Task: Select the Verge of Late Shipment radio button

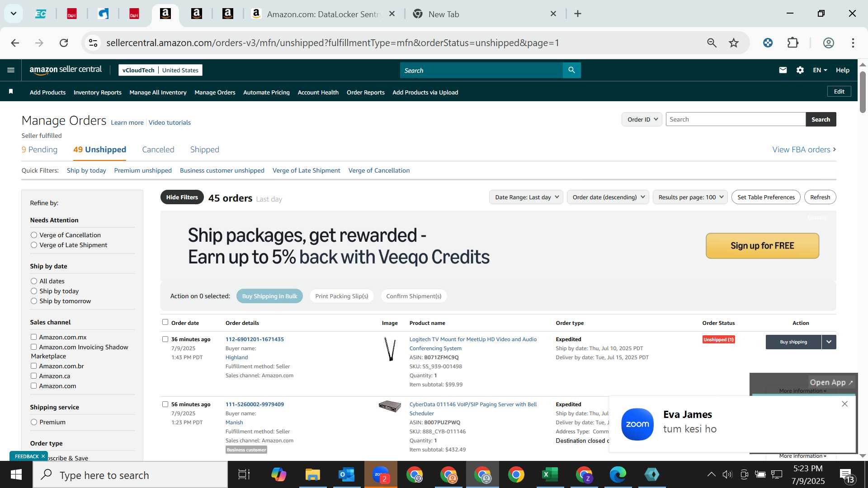Action: (34, 245)
